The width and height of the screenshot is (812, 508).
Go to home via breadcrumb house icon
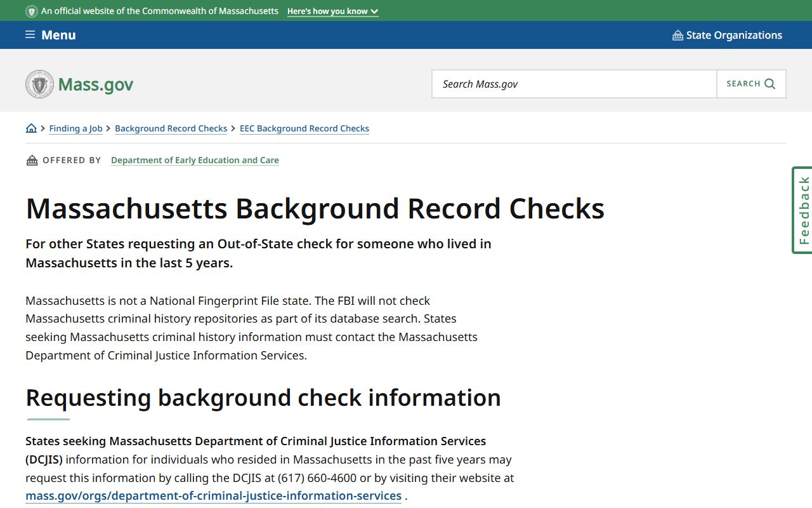point(31,128)
